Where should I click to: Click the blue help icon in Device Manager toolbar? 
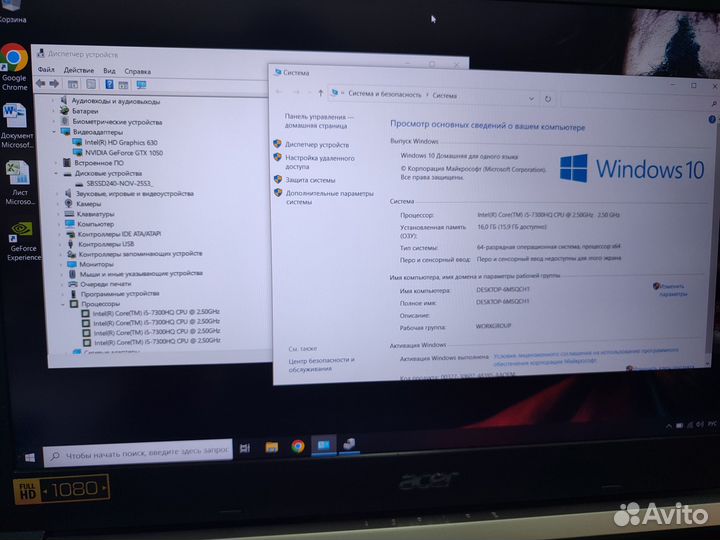(109, 84)
